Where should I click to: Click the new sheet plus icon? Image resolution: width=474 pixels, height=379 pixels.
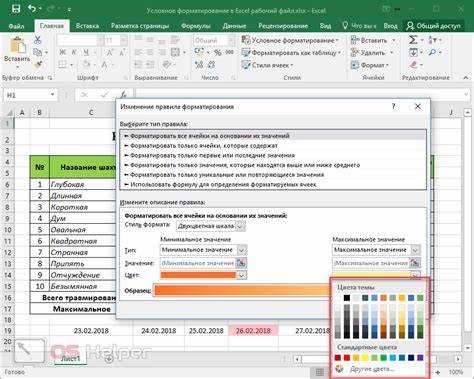tap(109, 359)
